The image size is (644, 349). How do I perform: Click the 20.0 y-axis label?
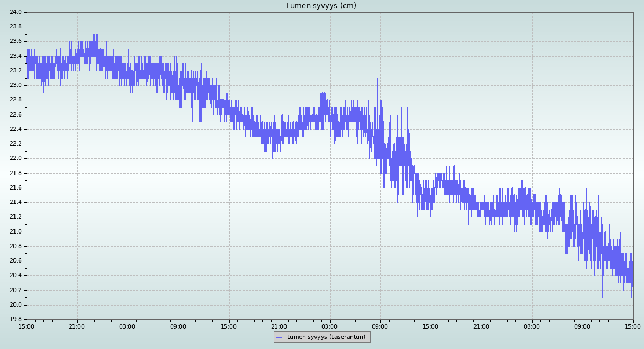tap(16, 305)
